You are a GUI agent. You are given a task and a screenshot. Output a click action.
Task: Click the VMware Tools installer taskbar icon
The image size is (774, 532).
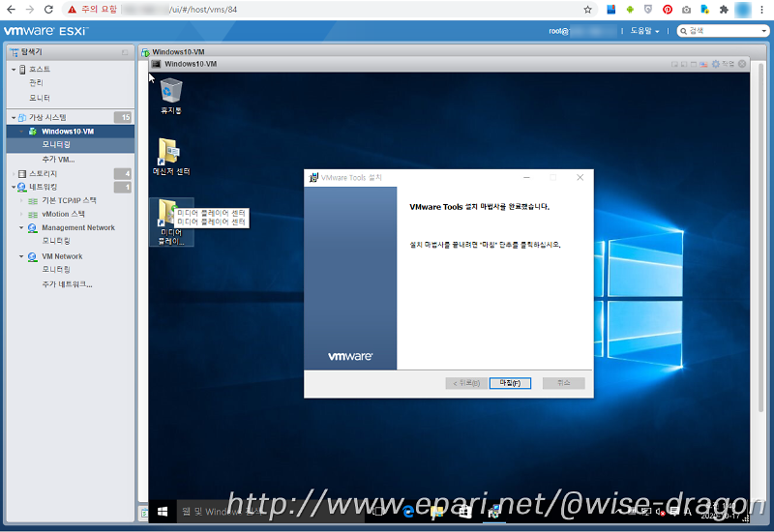pyautogui.click(x=493, y=512)
